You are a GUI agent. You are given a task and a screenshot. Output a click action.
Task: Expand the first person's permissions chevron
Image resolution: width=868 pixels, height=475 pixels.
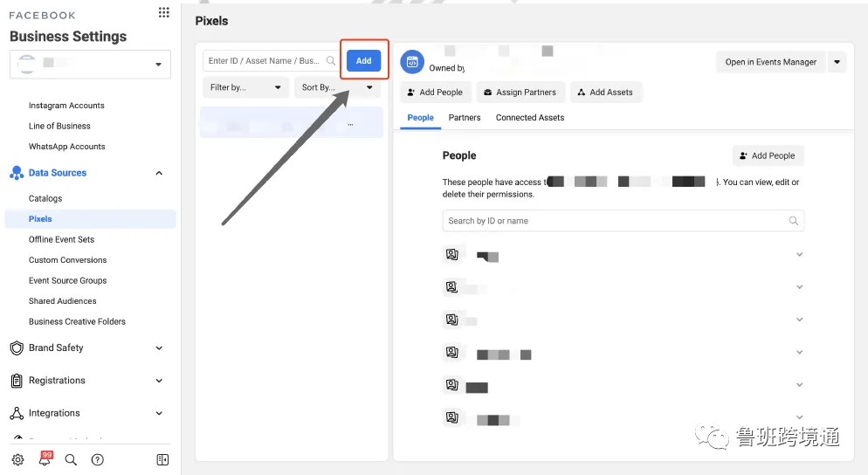point(799,255)
